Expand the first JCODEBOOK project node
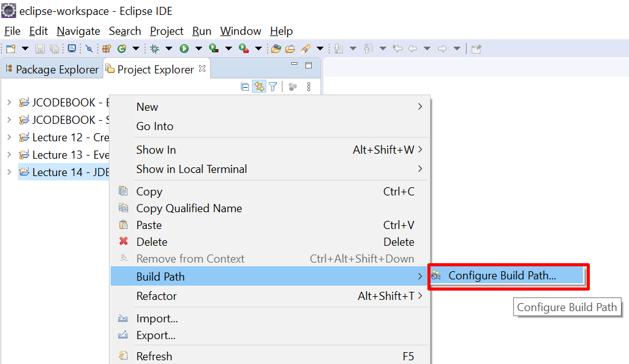 (x=9, y=102)
